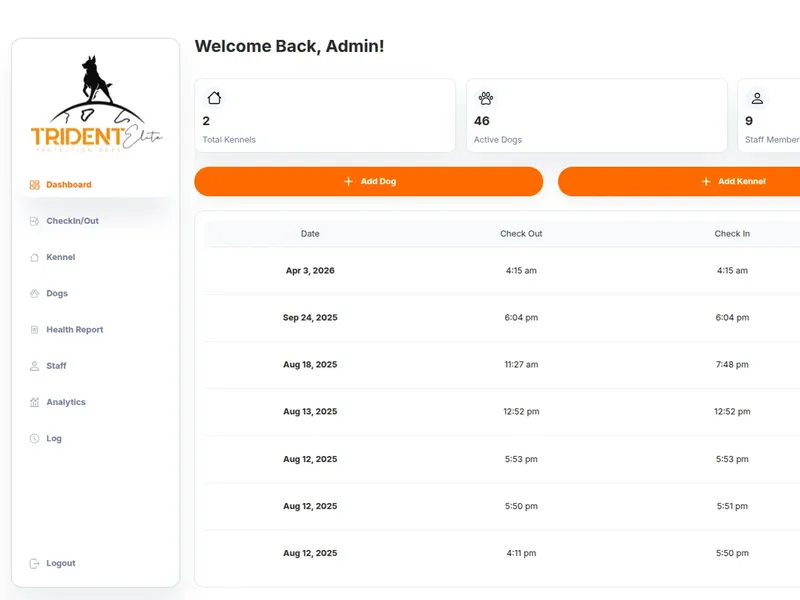Click the CheckIn/Out sidebar icon

pyautogui.click(x=34, y=221)
